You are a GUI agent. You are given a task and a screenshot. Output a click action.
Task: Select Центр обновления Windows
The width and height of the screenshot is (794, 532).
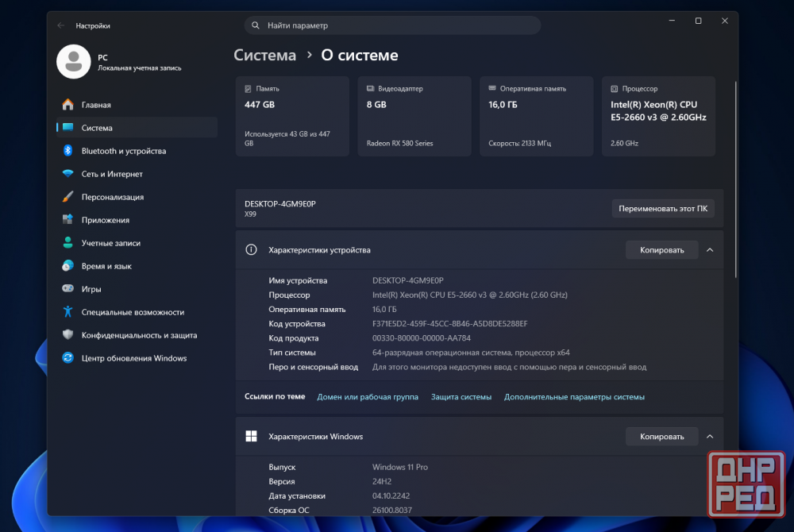pyautogui.click(x=137, y=358)
